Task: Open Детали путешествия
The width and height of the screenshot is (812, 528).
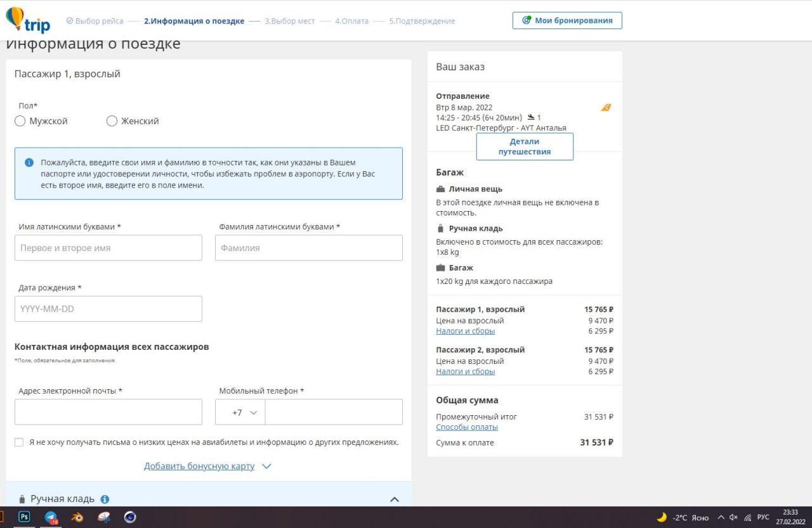Action: 525,146
